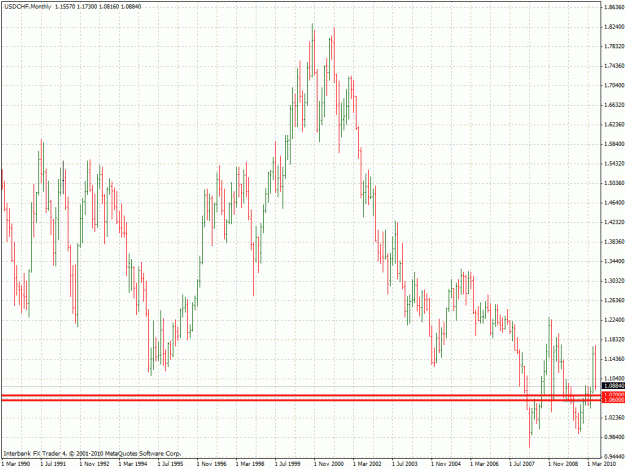The width and height of the screenshot is (625, 469).
Task: Click the 1.34400 price axis label
Action: click(614, 261)
